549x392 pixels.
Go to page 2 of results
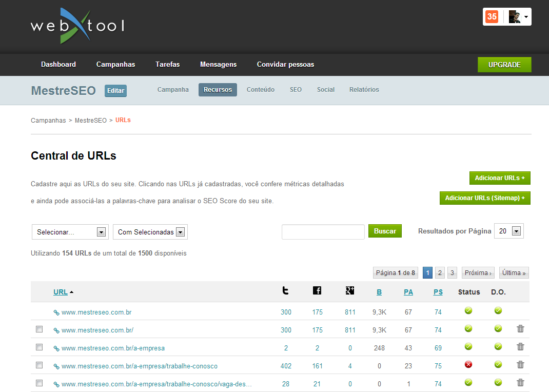click(x=440, y=273)
